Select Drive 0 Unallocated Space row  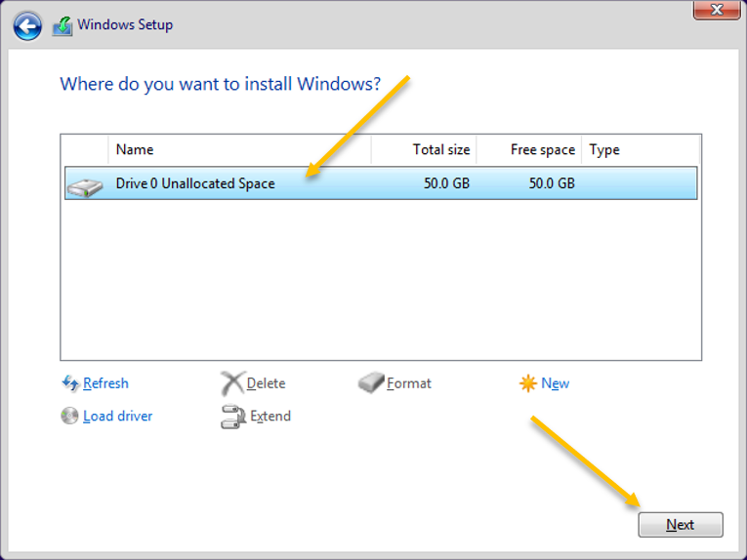coord(381,183)
